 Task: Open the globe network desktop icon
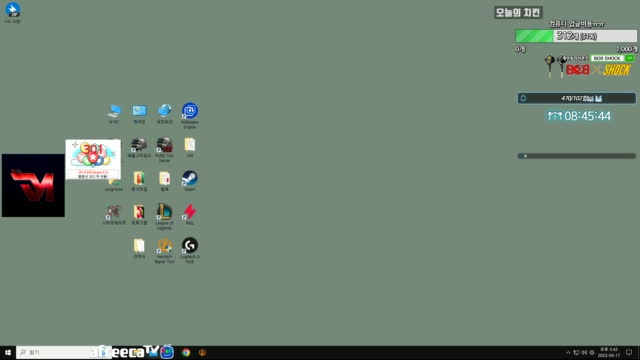point(164,113)
